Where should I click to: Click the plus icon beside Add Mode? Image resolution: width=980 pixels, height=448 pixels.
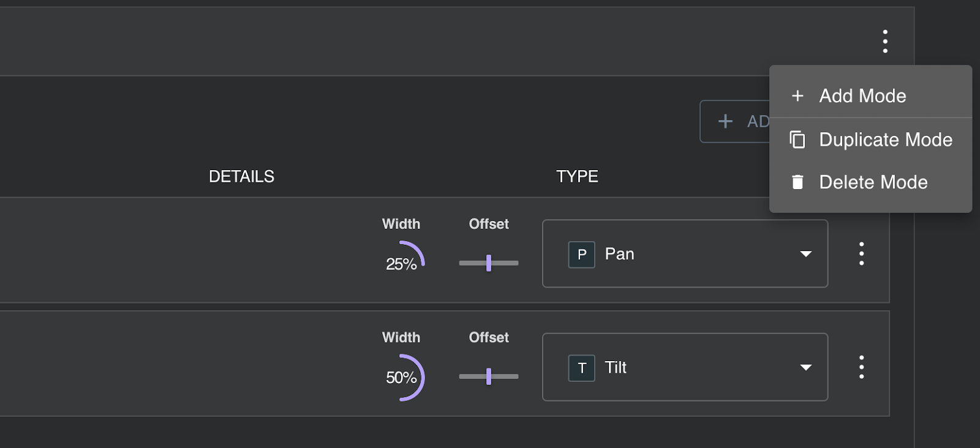click(797, 96)
